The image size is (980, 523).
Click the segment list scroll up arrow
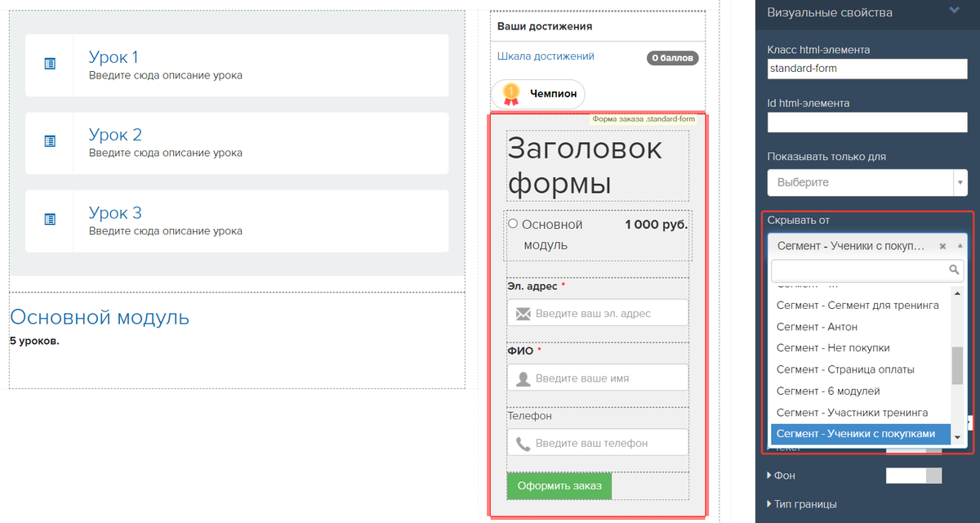pyautogui.click(x=958, y=292)
